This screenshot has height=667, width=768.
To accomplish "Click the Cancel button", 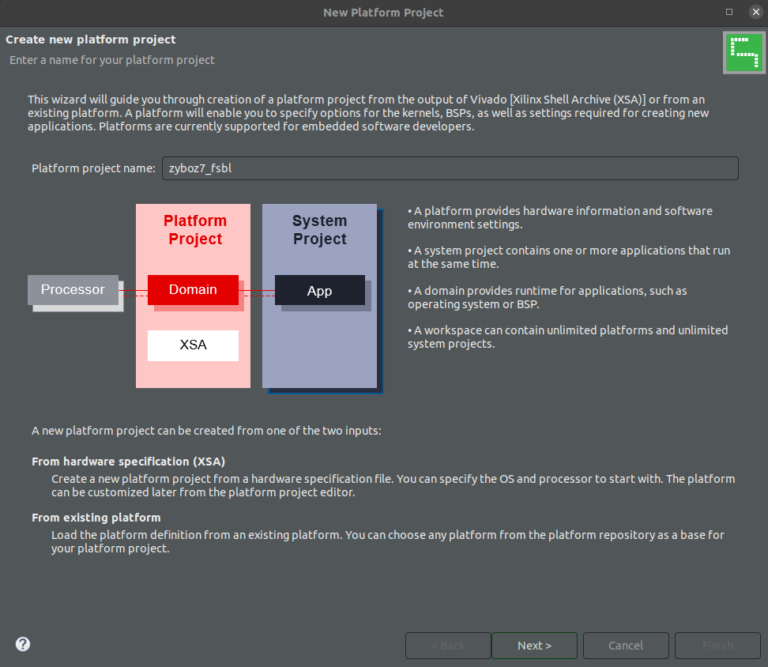I will pos(625,645).
